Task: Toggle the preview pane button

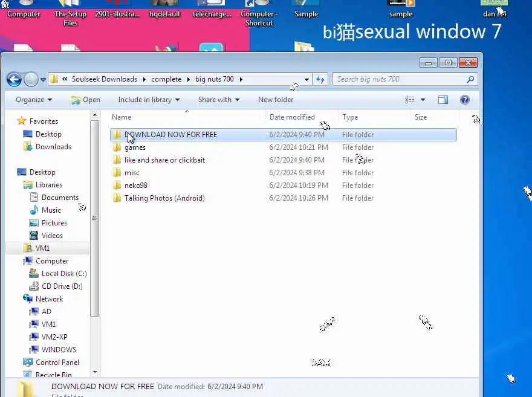Action: [x=443, y=100]
